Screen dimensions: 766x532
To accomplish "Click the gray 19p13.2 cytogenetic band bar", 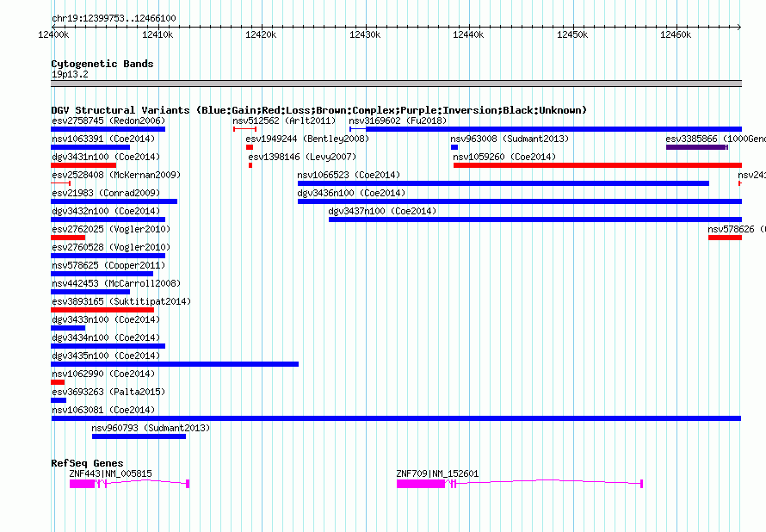I will 396,84.
